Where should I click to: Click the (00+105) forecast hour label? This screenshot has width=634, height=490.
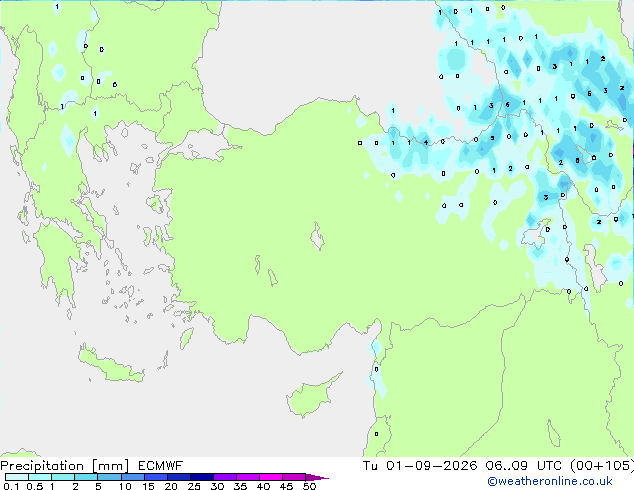(x=602, y=466)
